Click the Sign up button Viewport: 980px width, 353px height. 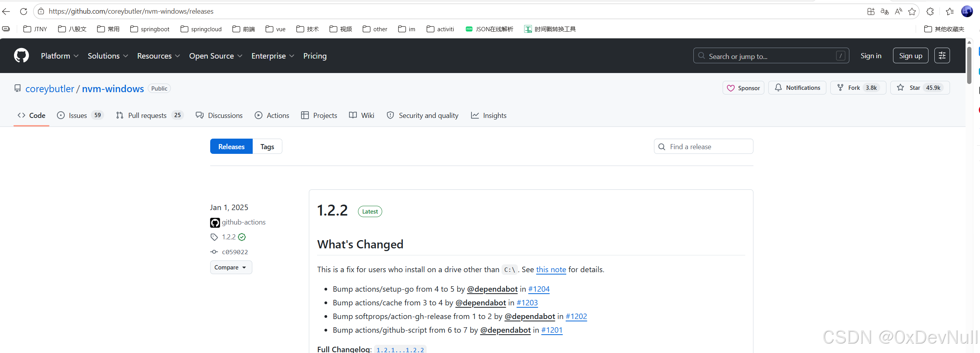click(x=911, y=55)
